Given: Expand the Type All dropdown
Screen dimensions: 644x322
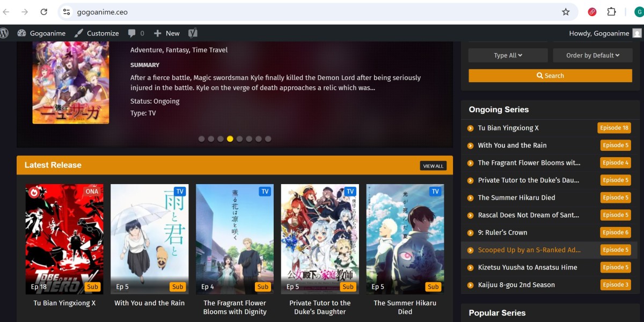Looking at the screenshot, I should pos(508,55).
